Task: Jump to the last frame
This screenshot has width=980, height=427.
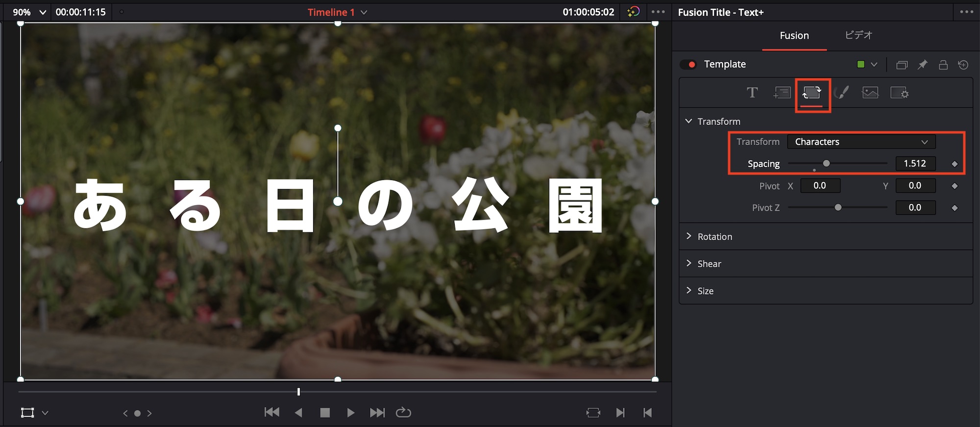Action: coord(377,412)
